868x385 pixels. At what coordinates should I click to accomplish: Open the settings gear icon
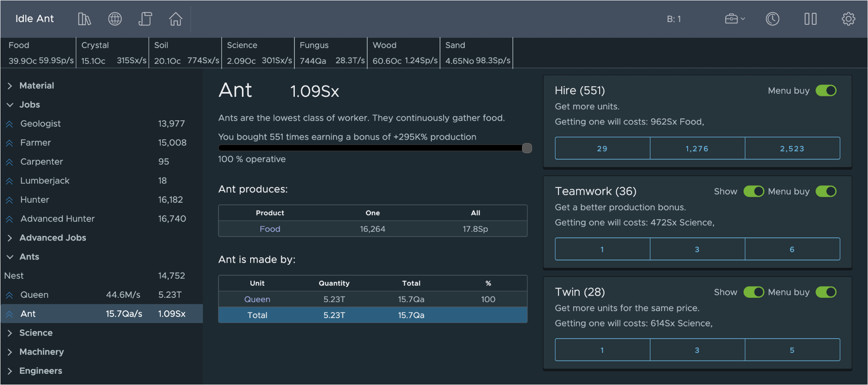click(848, 19)
